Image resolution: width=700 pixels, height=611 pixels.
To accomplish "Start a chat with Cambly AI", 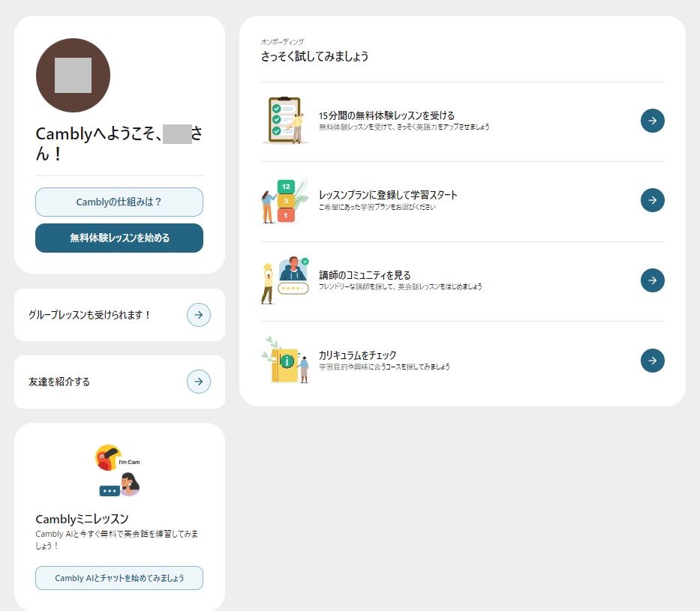I will point(119,578).
